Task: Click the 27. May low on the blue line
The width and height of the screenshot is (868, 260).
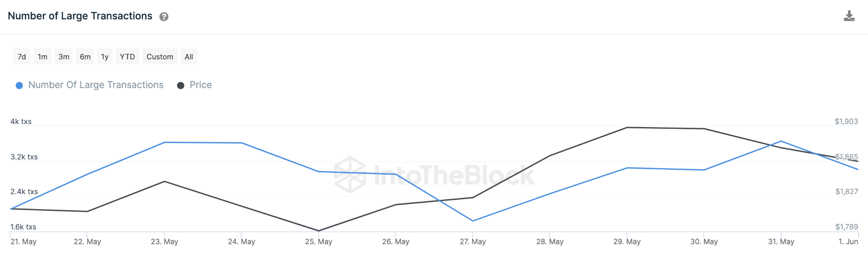Action: pos(473,221)
